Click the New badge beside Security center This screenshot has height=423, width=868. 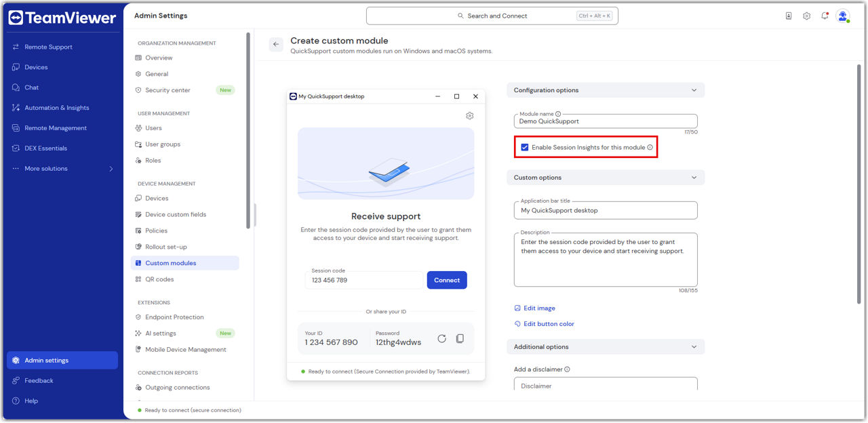click(225, 90)
